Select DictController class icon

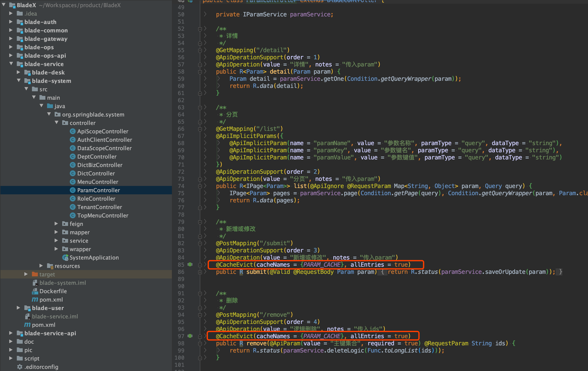[73, 173]
